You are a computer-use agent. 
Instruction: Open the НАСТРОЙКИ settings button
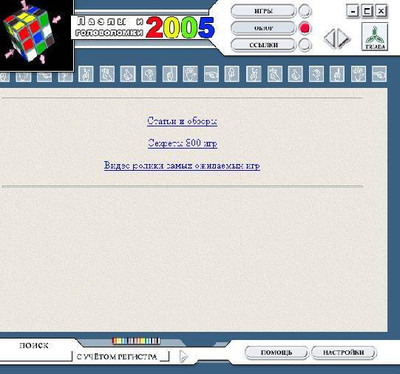(x=344, y=353)
